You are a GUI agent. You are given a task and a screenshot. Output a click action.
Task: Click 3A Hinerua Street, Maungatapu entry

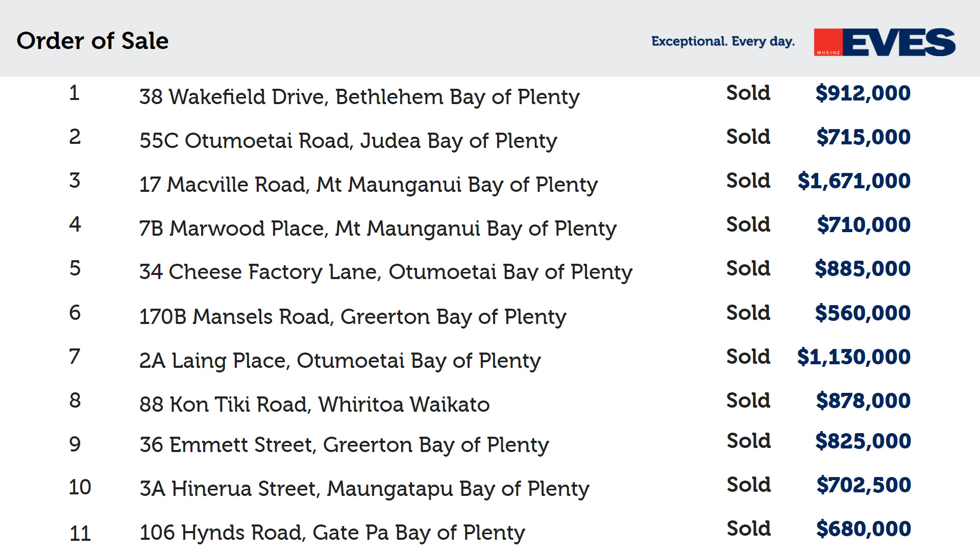pos(364,489)
